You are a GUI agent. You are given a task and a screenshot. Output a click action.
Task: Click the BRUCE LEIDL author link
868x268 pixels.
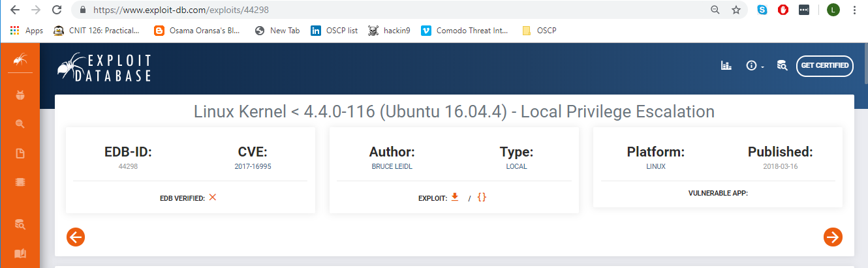point(392,166)
